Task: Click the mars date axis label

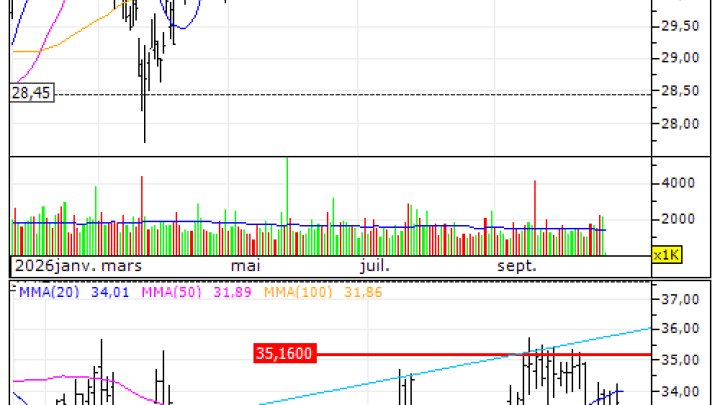Action: (x=122, y=266)
